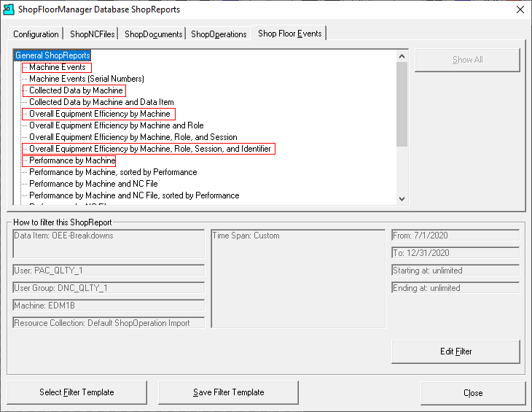Image resolution: width=532 pixels, height=412 pixels.
Task: Pick OEE by Machine, Role, Session, and Identifier
Action: tap(150, 149)
